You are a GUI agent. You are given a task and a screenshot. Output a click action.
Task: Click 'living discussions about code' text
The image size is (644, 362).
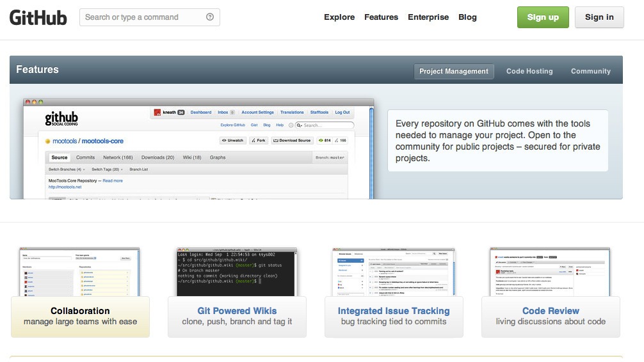(x=551, y=321)
